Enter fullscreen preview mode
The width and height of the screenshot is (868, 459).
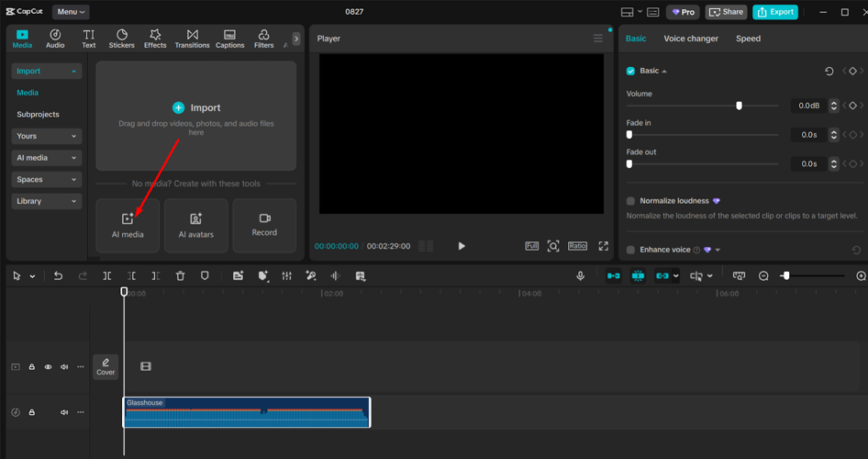[x=604, y=246]
